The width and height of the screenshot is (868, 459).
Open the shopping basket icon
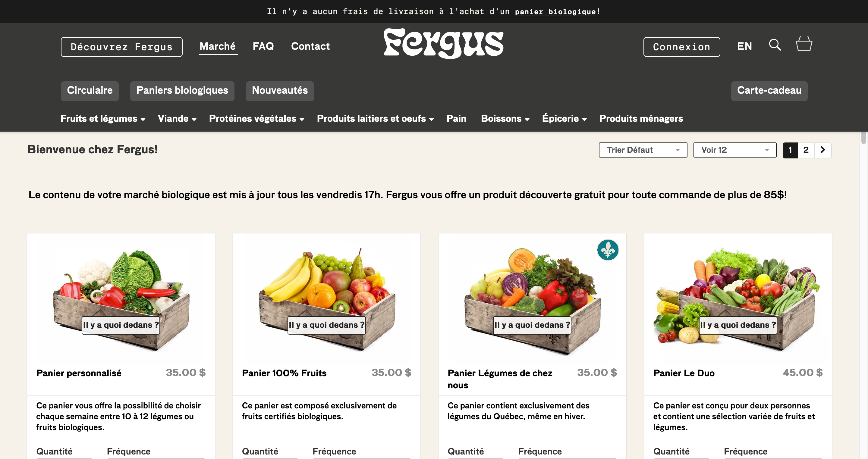click(x=804, y=44)
